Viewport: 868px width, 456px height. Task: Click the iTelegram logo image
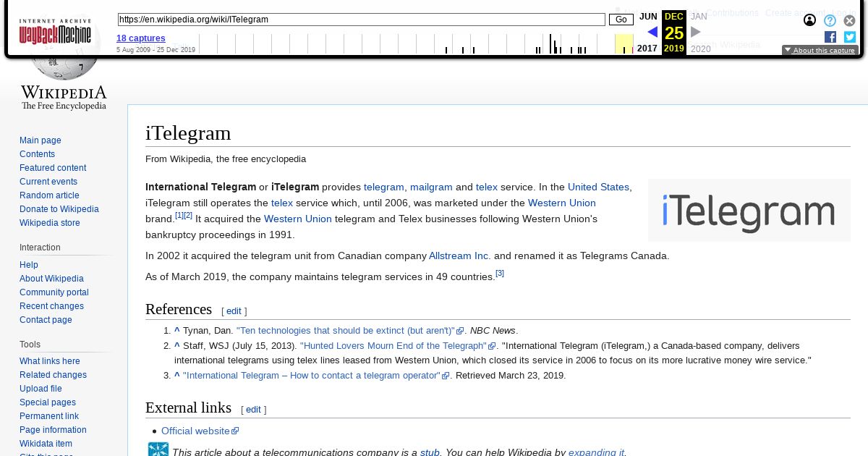[749, 210]
